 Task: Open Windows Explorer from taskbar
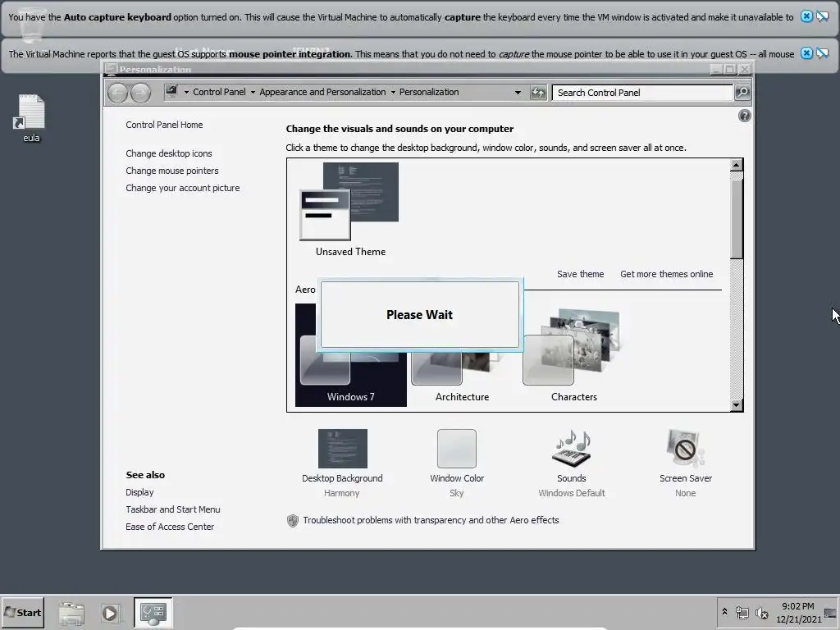(x=71, y=613)
